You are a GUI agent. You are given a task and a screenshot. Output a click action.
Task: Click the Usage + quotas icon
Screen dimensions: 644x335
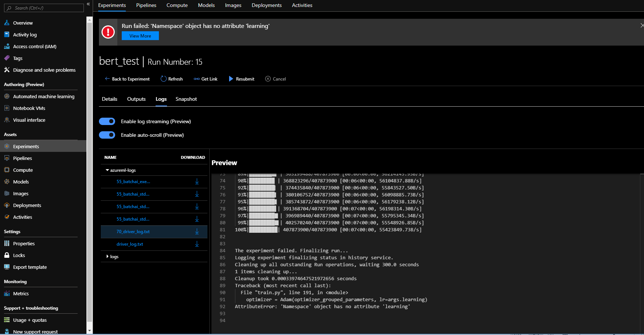7,320
